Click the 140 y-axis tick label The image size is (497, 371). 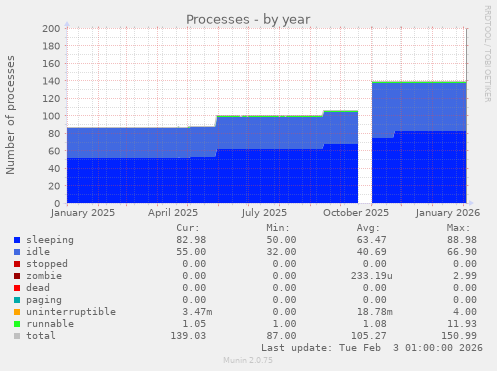click(51, 81)
